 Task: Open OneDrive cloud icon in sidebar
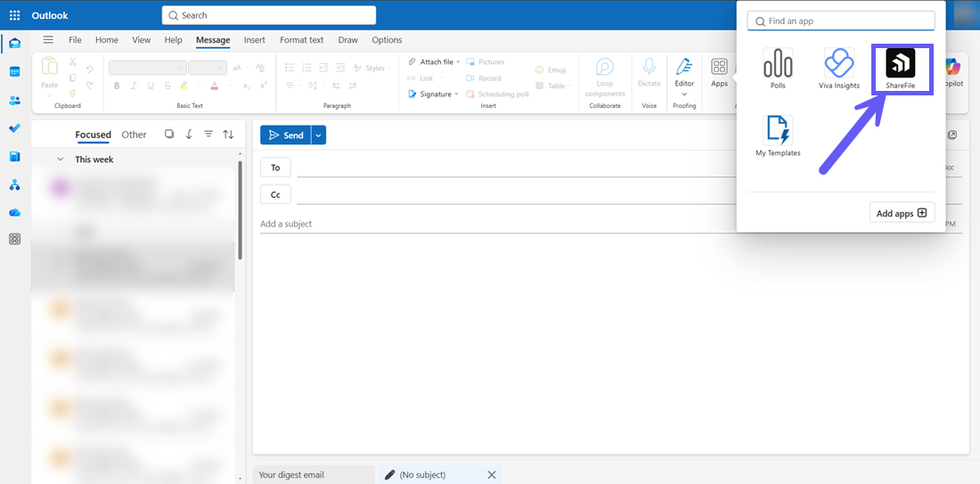pyautogui.click(x=15, y=213)
